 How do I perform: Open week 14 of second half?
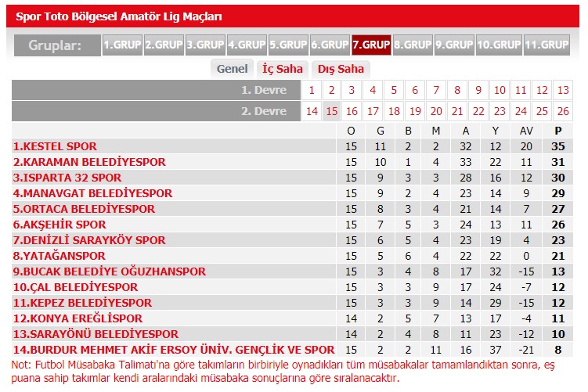312,111
